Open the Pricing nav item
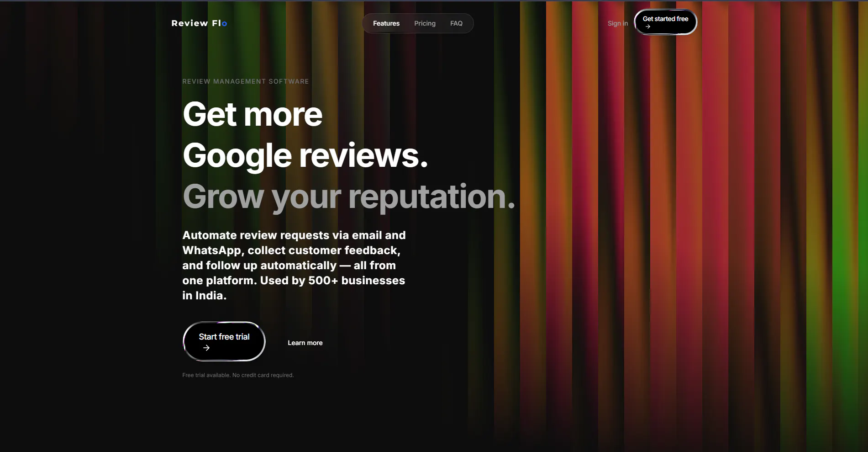 [x=425, y=23]
